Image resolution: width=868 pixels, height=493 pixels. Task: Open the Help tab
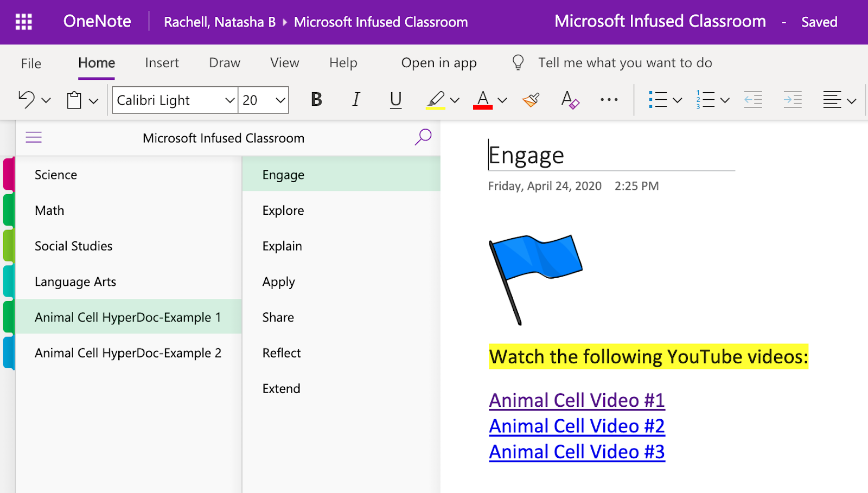[x=343, y=63]
